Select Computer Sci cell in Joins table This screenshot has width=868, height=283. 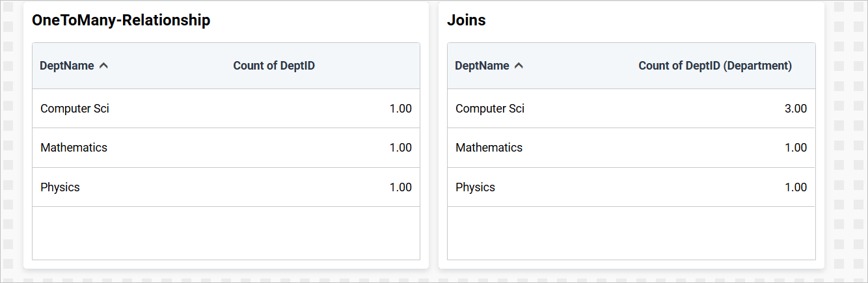[490, 109]
